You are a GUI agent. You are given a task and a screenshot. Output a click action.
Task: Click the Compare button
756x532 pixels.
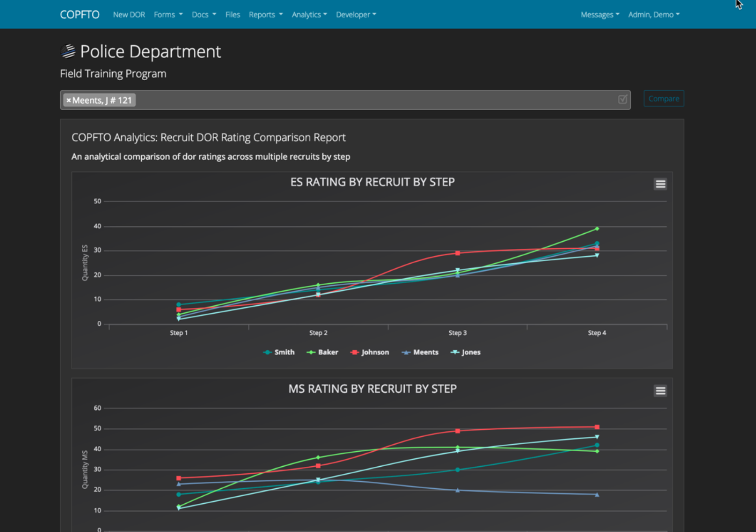click(x=664, y=98)
